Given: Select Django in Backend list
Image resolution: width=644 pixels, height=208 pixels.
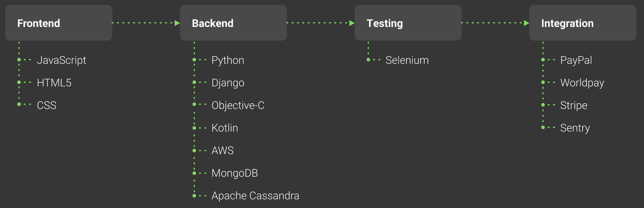Looking at the screenshot, I should coord(228,83).
